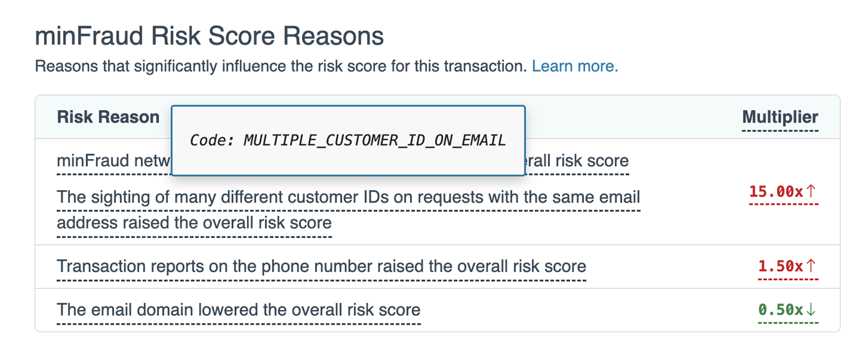Viewport: 868px width, 341px height.
Task: Click the MULTIPLE_CUSTOMER_ID_ON_EMAIL code text
Action: point(374,140)
